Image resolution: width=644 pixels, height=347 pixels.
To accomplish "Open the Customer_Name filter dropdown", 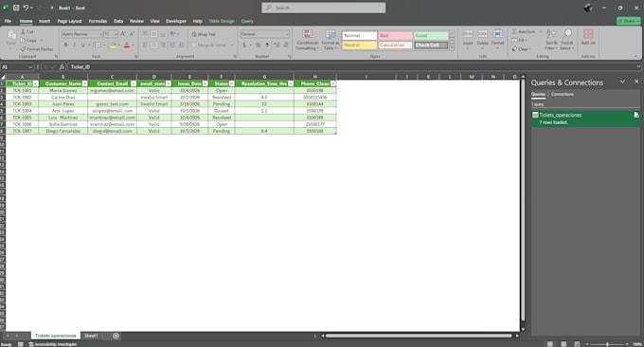I will [84, 83].
